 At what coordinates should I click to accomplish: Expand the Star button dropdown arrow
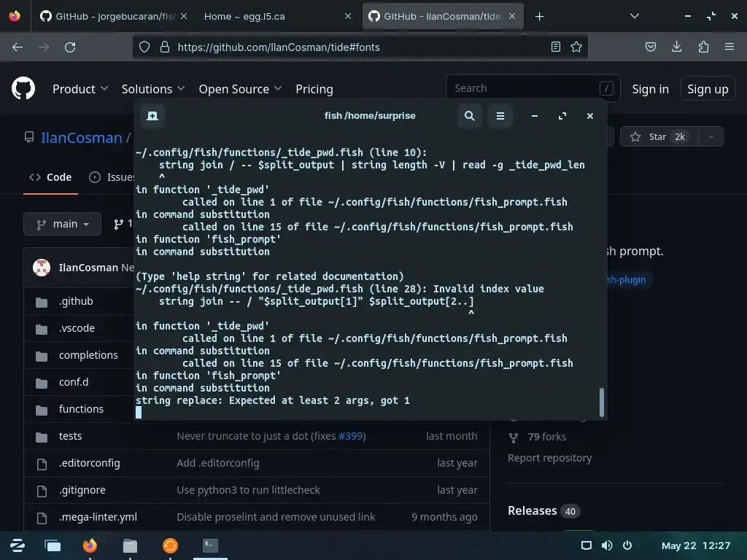(x=711, y=136)
